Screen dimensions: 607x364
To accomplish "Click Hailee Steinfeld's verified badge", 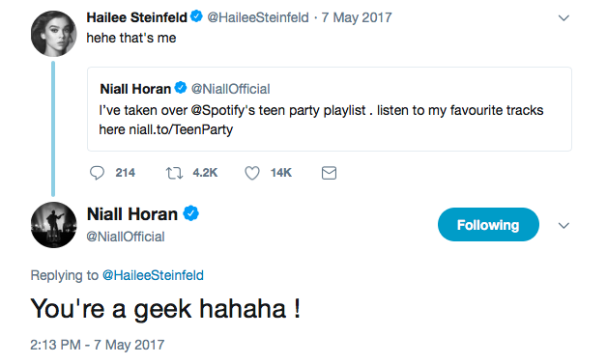I will [x=196, y=16].
